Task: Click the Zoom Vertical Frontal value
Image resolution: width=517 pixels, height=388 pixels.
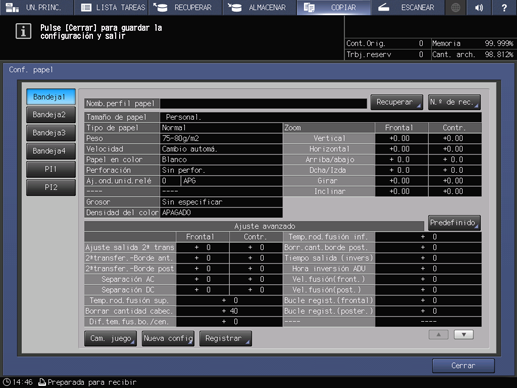Action: 401,138
